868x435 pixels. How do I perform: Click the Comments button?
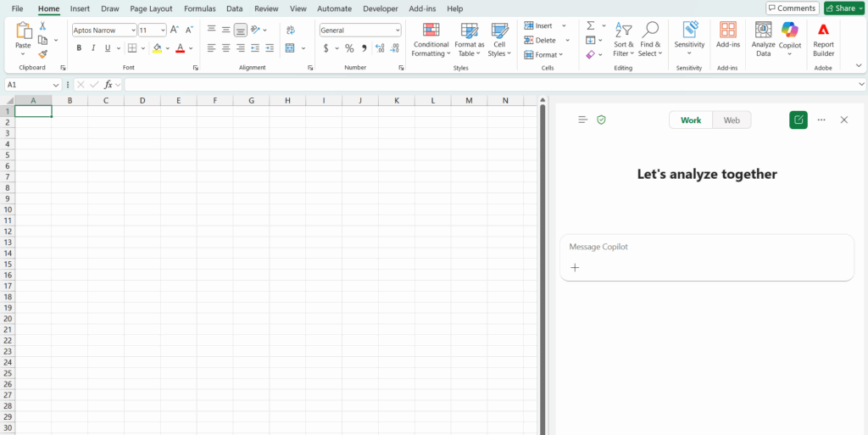793,8
